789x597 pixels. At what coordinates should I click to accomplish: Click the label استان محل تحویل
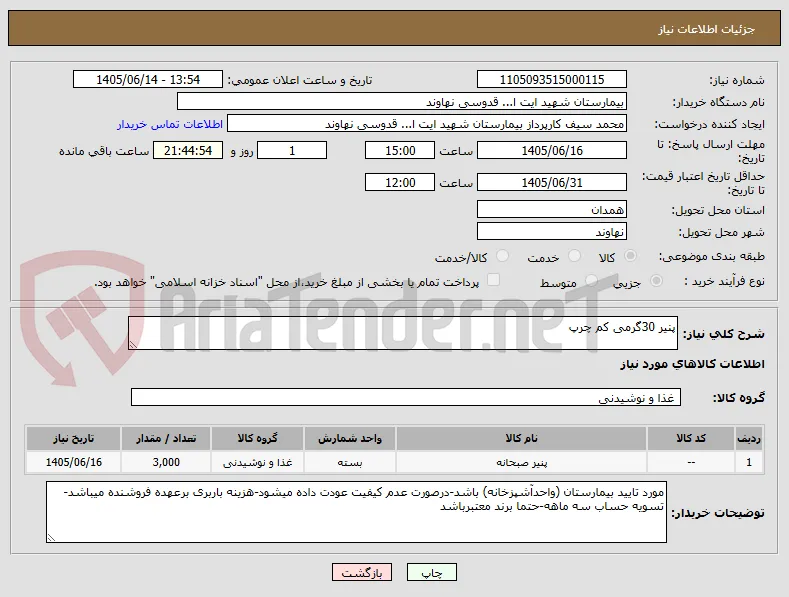pos(718,210)
